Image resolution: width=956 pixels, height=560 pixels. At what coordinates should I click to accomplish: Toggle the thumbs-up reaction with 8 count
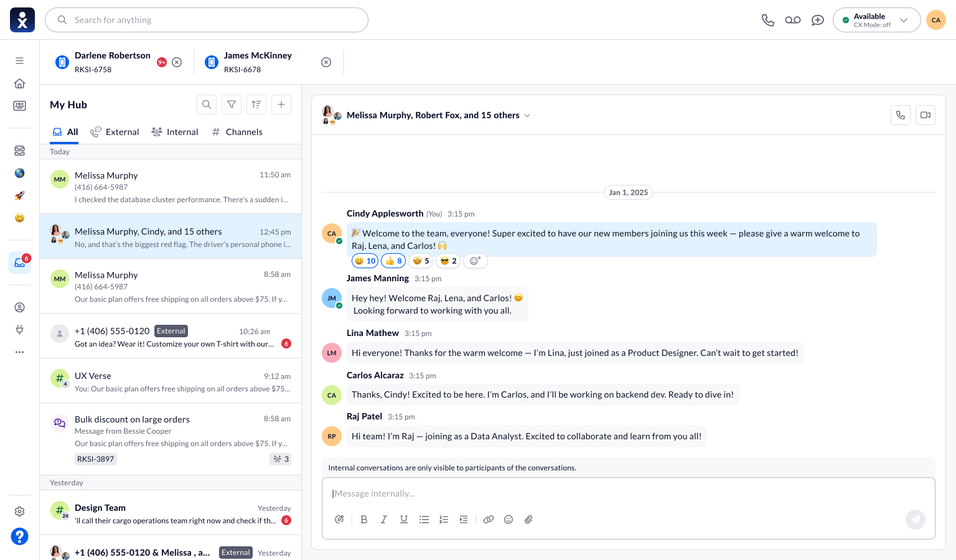click(393, 261)
